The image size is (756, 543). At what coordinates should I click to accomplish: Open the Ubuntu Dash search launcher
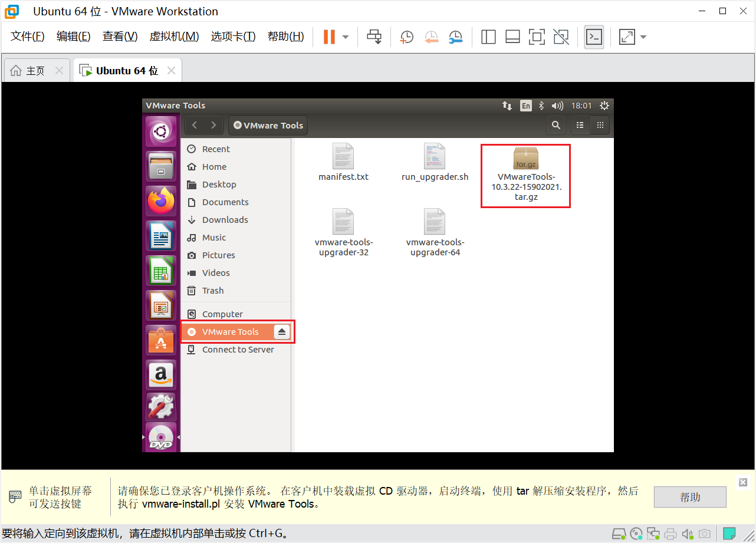coord(161,131)
